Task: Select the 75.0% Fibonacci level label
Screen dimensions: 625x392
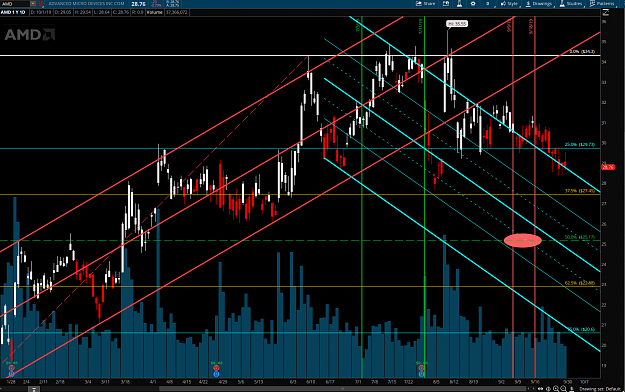Action: [x=581, y=329]
